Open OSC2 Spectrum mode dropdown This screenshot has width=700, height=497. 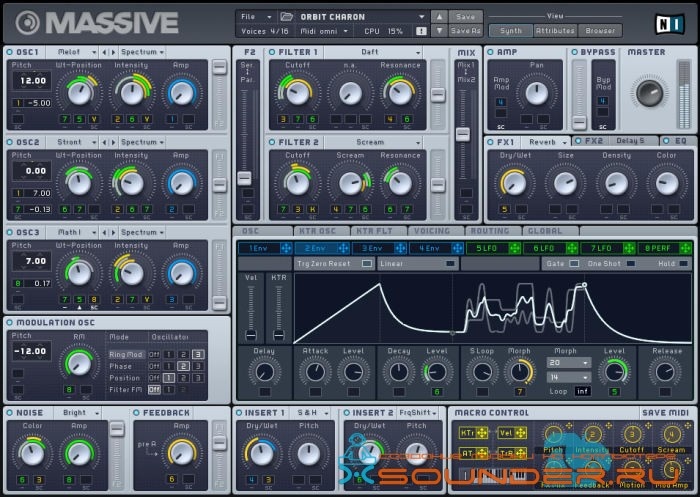pyautogui.click(x=142, y=142)
